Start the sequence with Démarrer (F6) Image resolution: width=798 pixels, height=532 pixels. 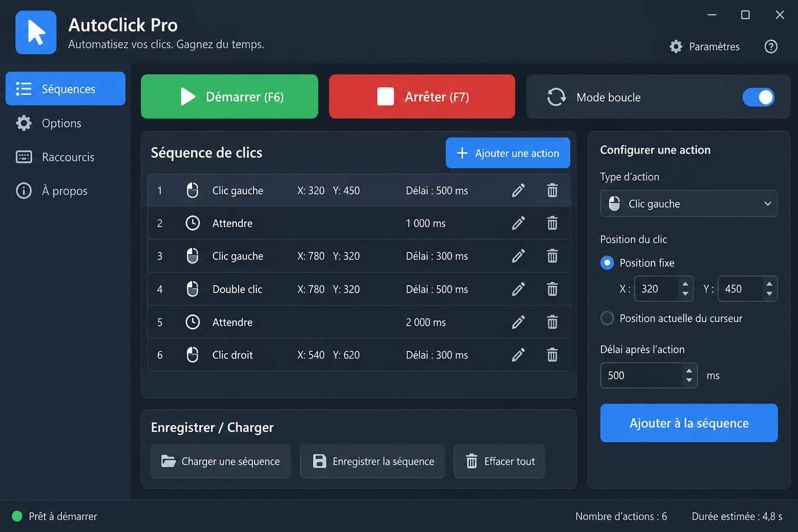click(x=230, y=97)
